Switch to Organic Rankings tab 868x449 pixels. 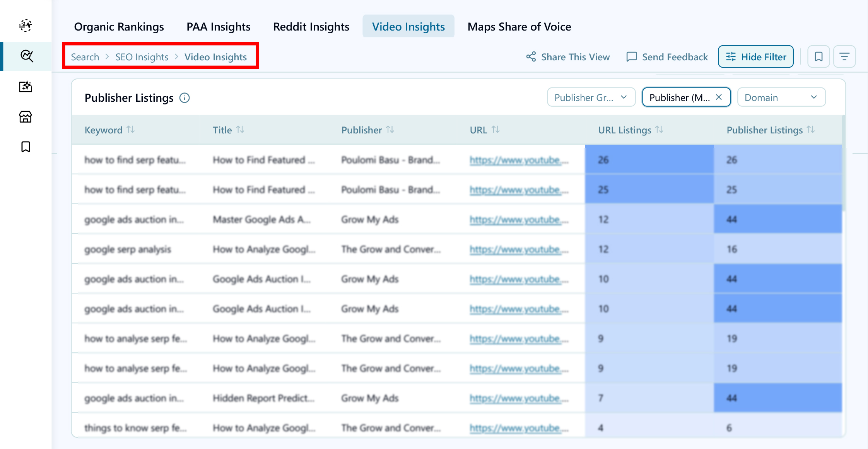119,26
